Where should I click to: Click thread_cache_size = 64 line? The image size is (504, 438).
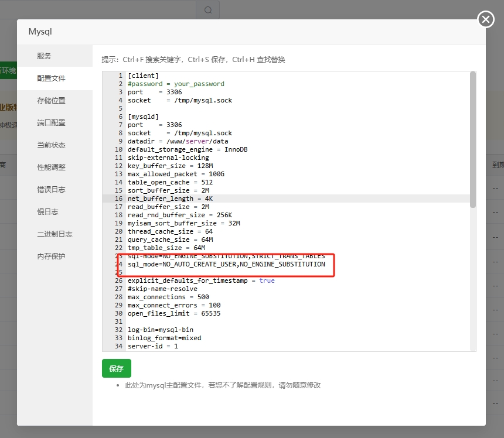click(x=170, y=231)
